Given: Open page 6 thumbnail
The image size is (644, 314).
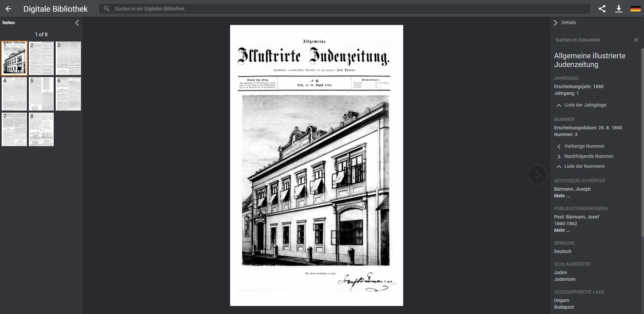Looking at the screenshot, I should (68, 94).
